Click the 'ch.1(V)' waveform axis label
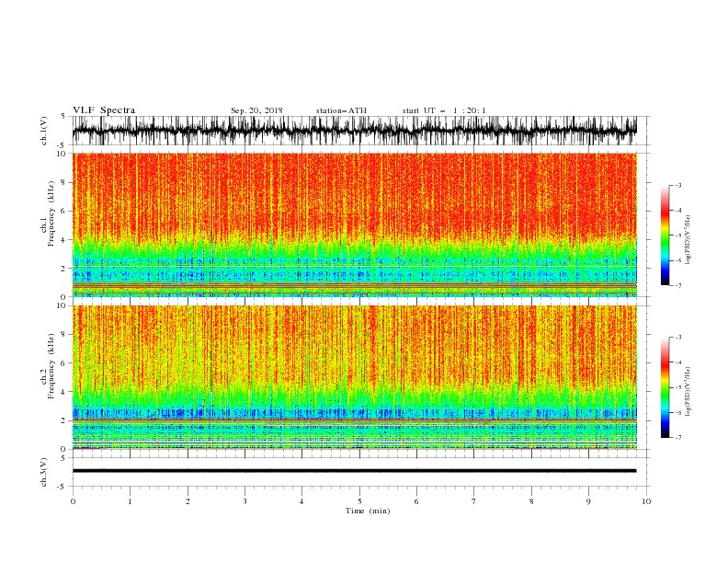 pos(44,131)
